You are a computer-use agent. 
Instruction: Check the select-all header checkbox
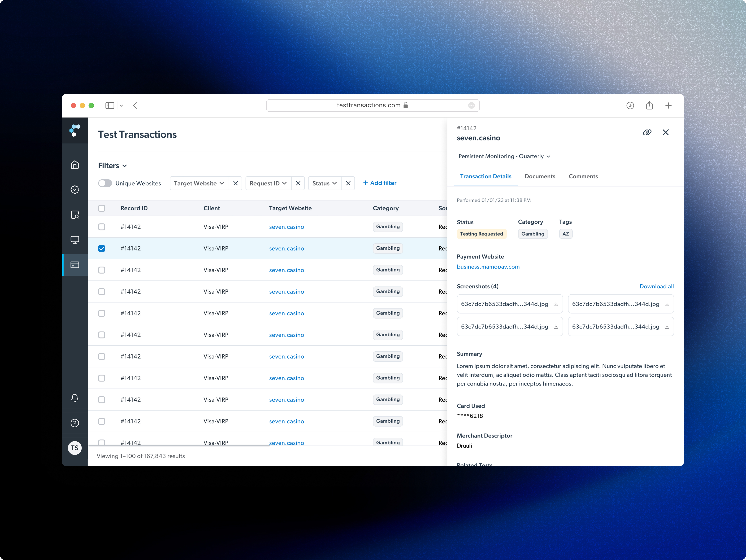pyautogui.click(x=101, y=208)
